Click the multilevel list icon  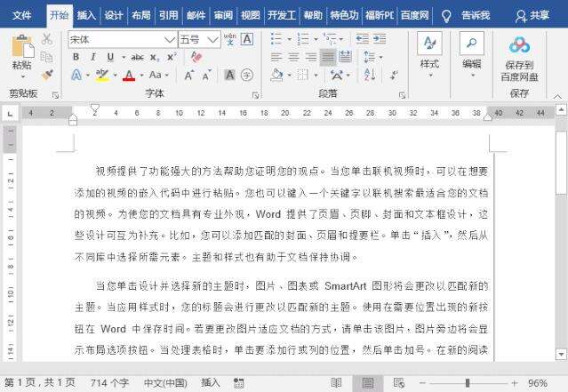(x=330, y=38)
